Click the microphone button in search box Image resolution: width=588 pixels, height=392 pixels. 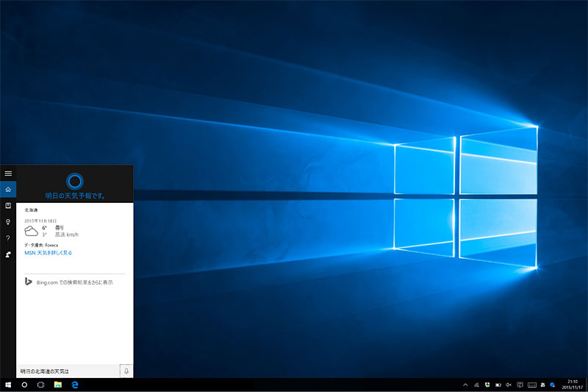click(126, 371)
